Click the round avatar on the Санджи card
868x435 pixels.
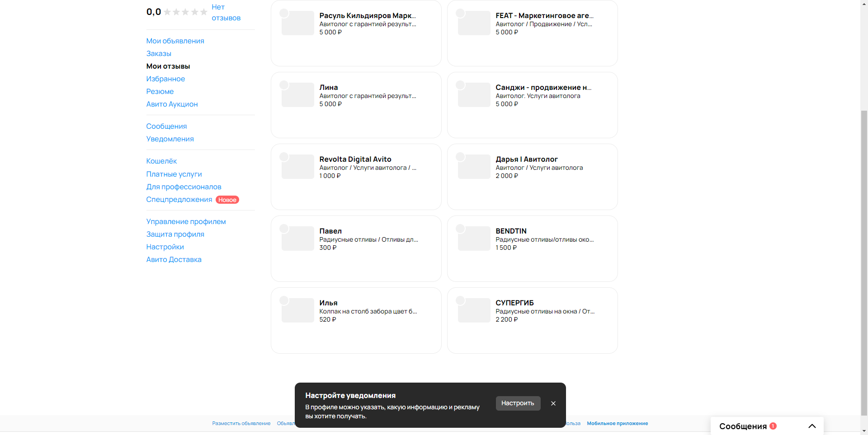pyautogui.click(x=460, y=85)
